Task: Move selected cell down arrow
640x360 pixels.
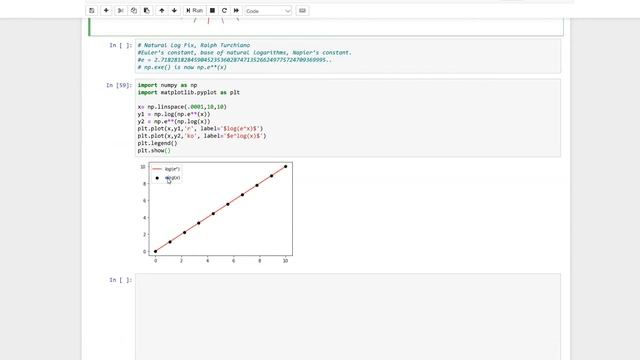Action: coord(174,11)
